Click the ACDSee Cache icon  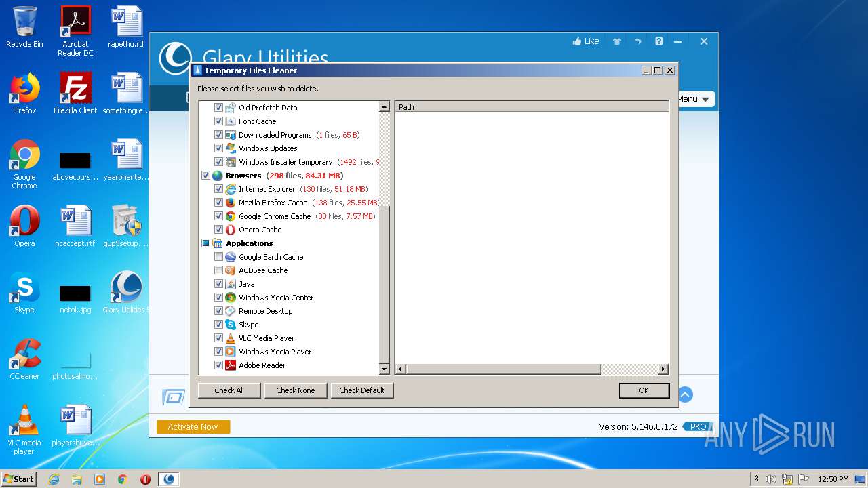tap(231, 270)
